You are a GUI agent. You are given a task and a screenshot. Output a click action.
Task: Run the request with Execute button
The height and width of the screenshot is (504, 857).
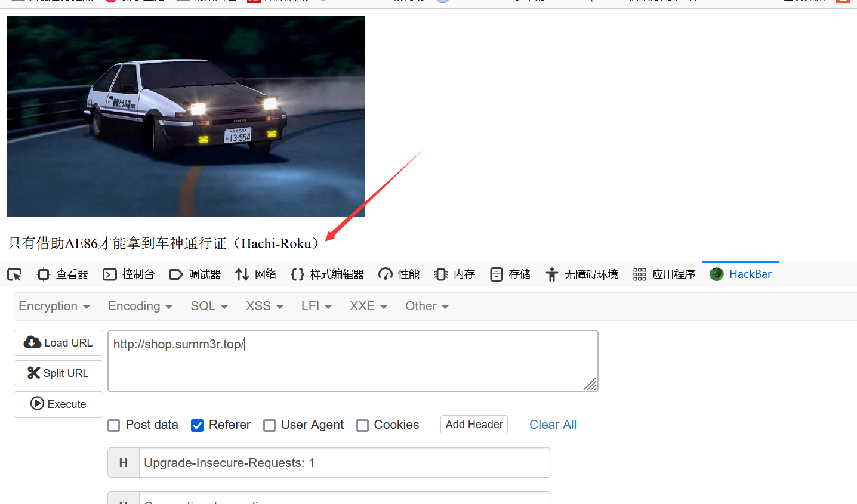click(x=58, y=404)
